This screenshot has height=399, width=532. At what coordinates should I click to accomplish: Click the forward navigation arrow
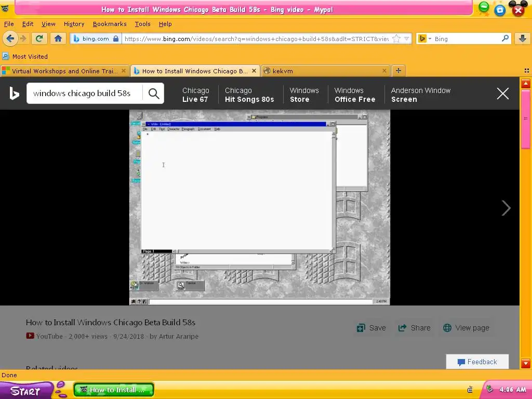pos(23,38)
